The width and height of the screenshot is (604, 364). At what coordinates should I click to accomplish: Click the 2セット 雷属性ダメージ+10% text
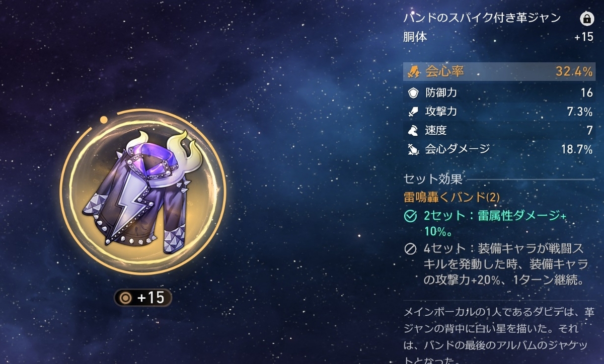[x=495, y=224]
